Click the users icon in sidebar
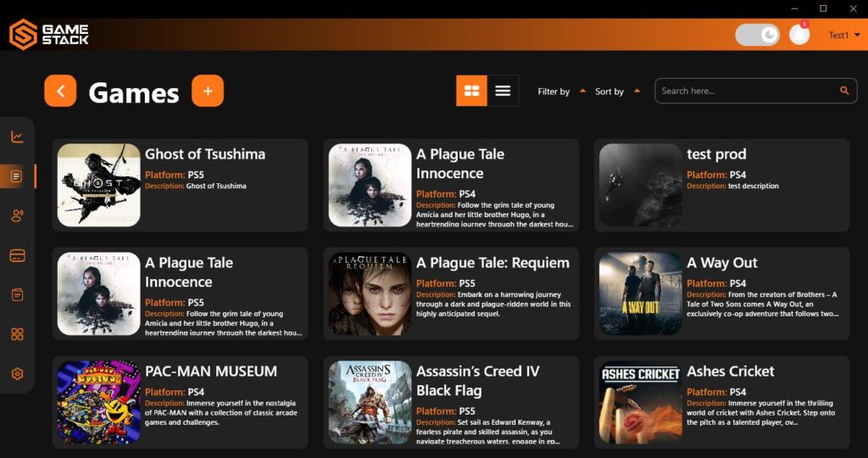Screen dimensions: 868x458 [x=17, y=216]
